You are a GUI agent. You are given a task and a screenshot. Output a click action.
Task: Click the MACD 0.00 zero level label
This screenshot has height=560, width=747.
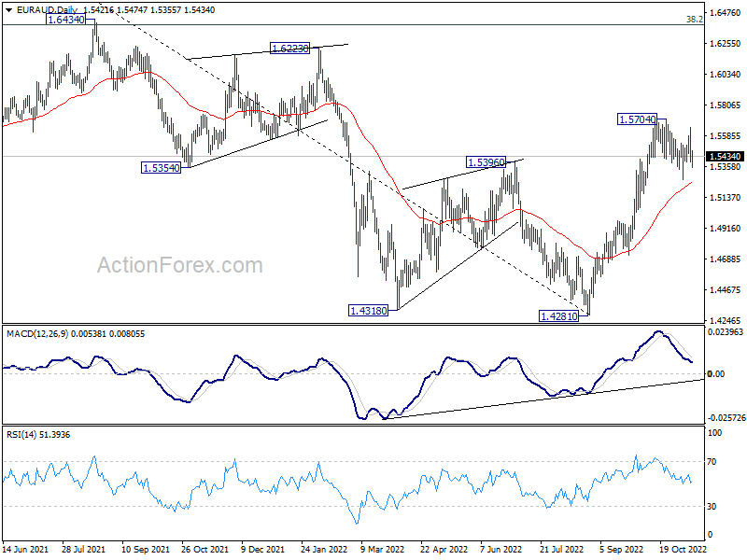(716, 374)
